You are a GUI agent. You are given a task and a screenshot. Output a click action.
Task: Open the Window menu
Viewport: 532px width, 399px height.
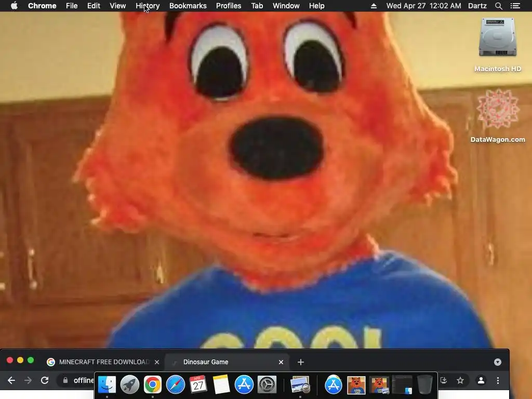click(286, 6)
